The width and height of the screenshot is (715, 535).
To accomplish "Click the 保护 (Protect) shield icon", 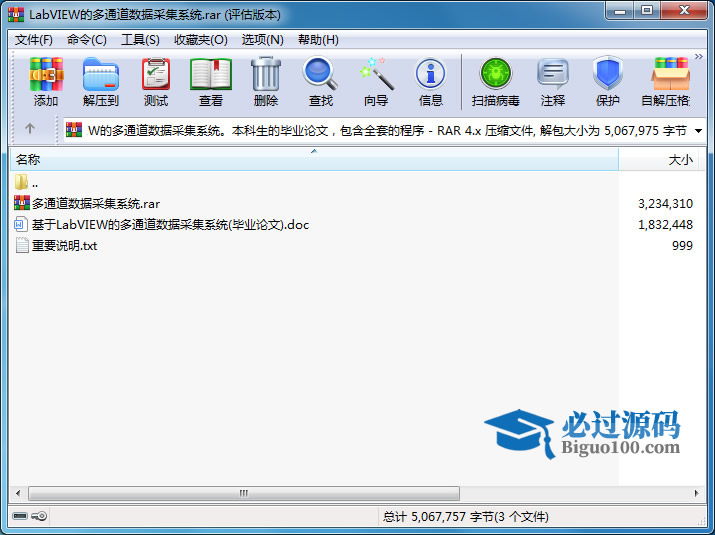I will (607, 81).
